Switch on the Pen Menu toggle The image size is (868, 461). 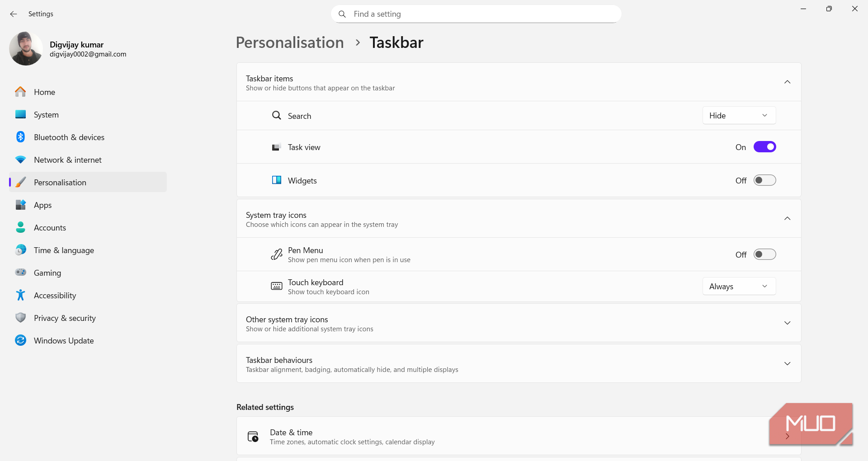click(x=764, y=254)
